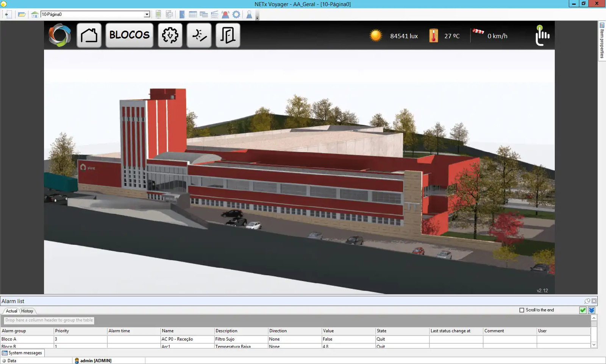This screenshot has width=606, height=364.
Task: Click the gear with down arrow button
Action: tap(170, 36)
